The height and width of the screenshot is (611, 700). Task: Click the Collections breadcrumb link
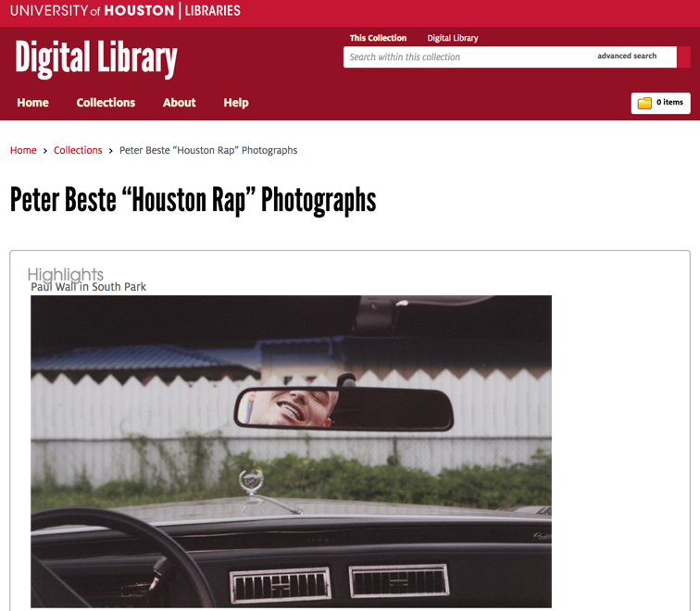point(78,150)
